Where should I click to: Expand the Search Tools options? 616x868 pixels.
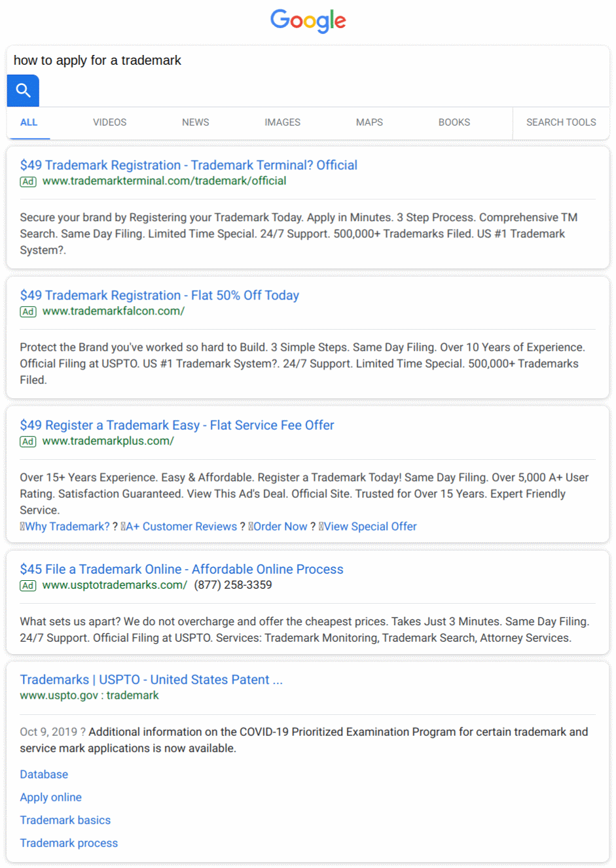(x=560, y=122)
